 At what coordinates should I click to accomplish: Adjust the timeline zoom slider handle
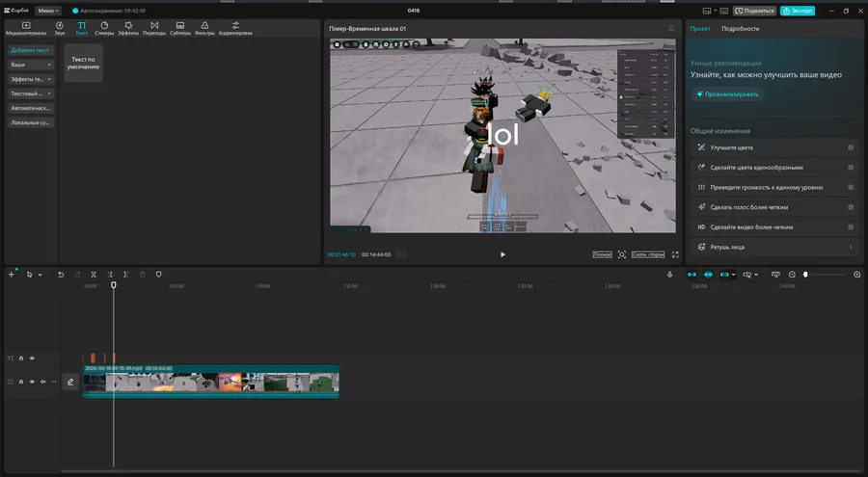click(x=805, y=275)
